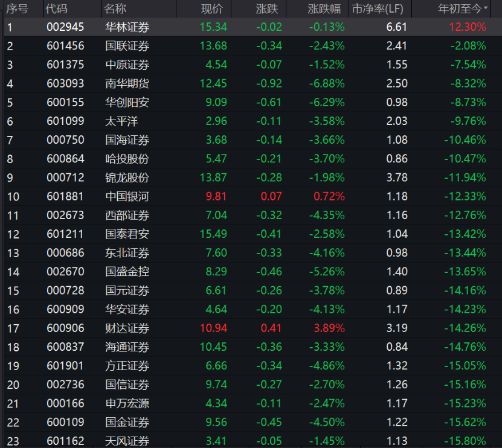Click the 序号 column header
This screenshot has height=448, width=502.
(18, 8)
